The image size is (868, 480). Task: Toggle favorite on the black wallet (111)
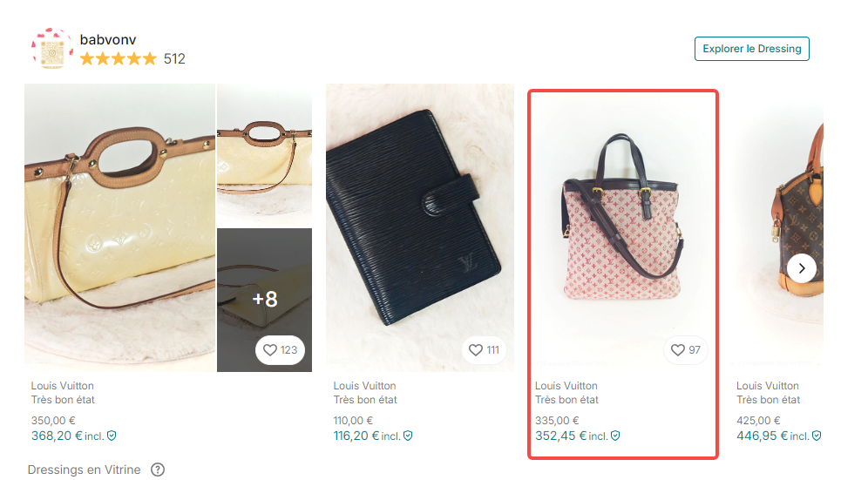pyautogui.click(x=484, y=350)
